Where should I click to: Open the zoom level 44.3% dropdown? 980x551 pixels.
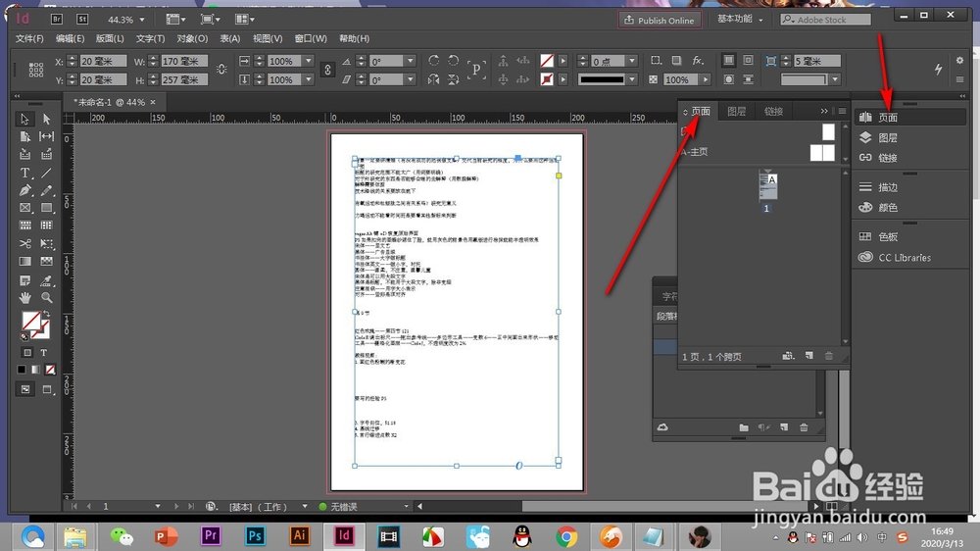click(x=142, y=20)
